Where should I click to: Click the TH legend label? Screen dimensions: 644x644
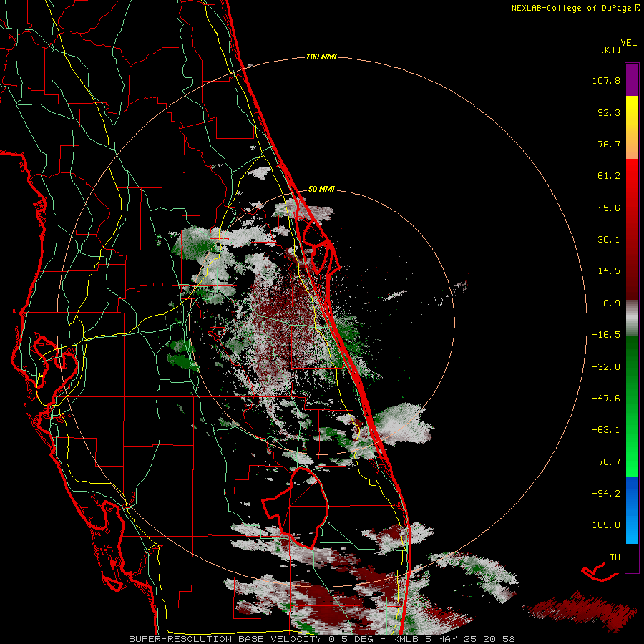coord(615,557)
